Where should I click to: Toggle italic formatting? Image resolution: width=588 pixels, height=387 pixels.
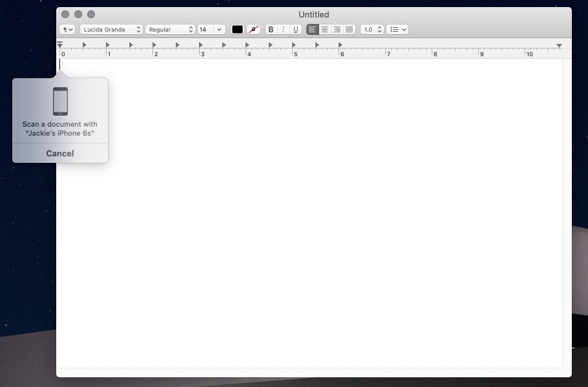(x=283, y=30)
